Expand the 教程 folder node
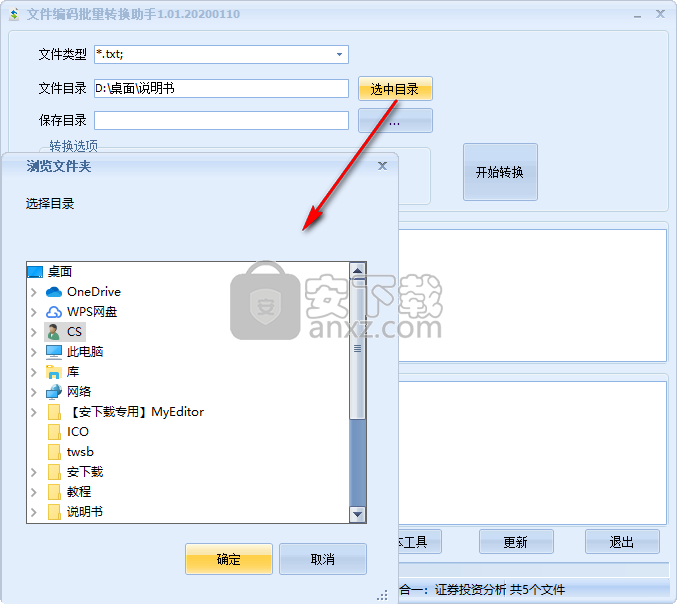677x604 pixels. coord(34,492)
